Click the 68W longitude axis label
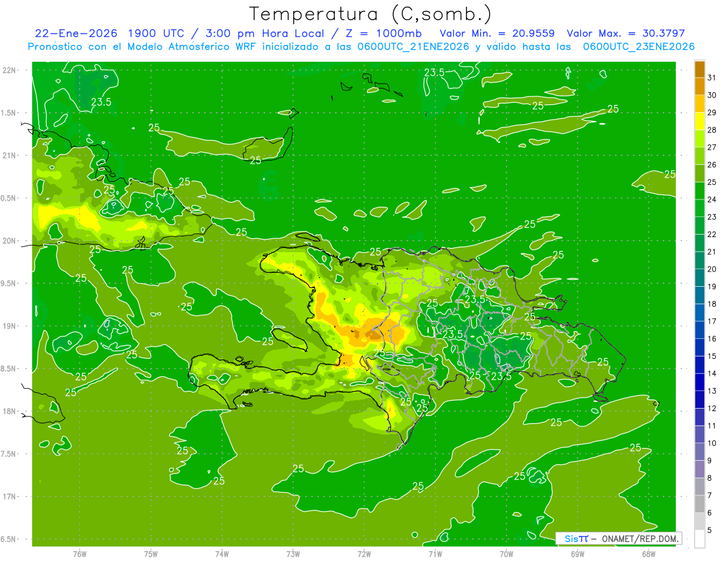The height and width of the screenshot is (562, 728). (649, 554)
